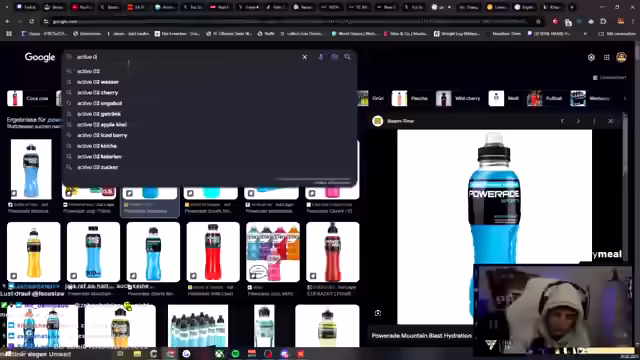
Task: Open search by image camera icon
Action: click(x=334, y=57)
